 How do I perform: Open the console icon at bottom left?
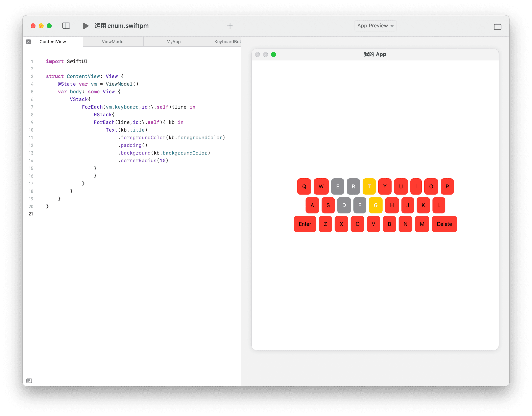click(29, 381)
